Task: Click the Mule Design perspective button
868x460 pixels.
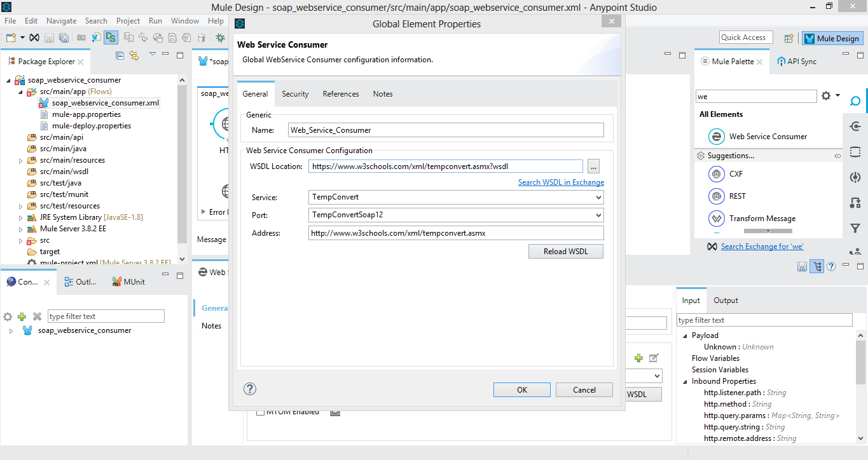Action: pos(832,38)
